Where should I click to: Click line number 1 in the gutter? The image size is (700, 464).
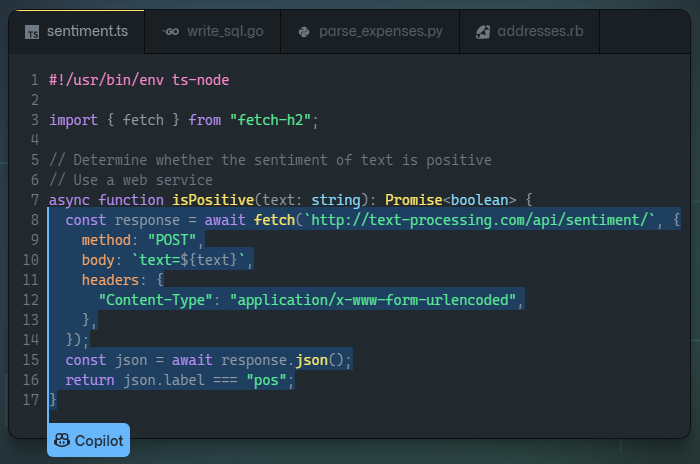pyautogui.click(x=34, y=80)
